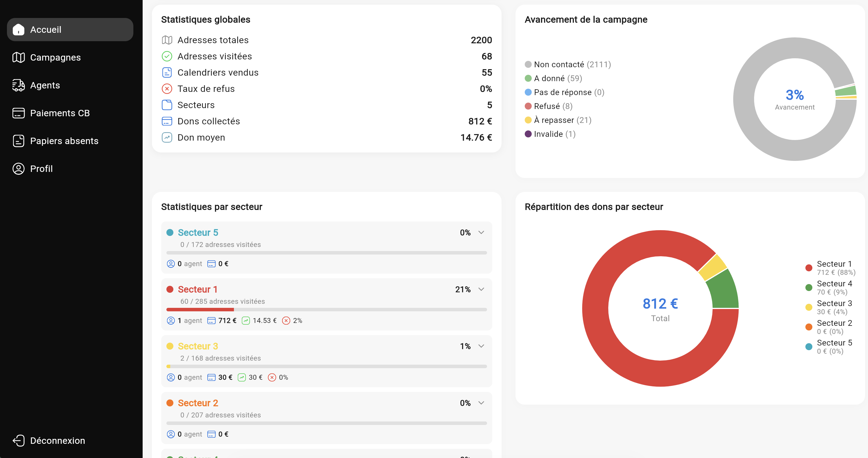Click the Secteur 2 heading link
The height and width of the screenshot is (458, 868).
coord(198,403)
